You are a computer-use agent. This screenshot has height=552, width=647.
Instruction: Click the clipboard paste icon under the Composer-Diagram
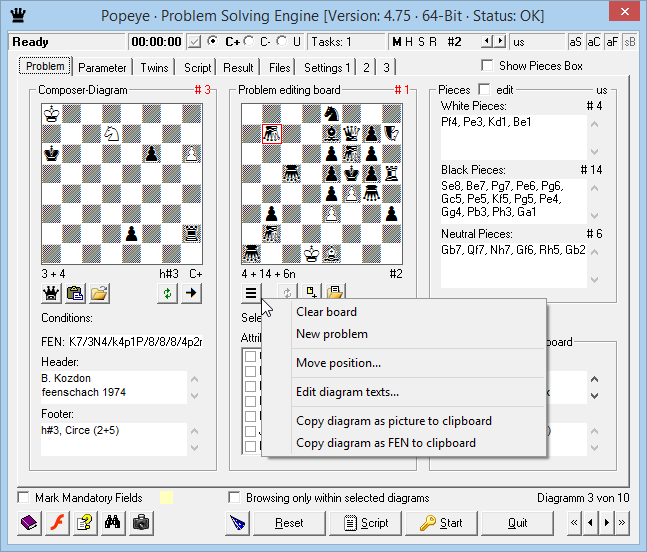(x=75, y=293)
